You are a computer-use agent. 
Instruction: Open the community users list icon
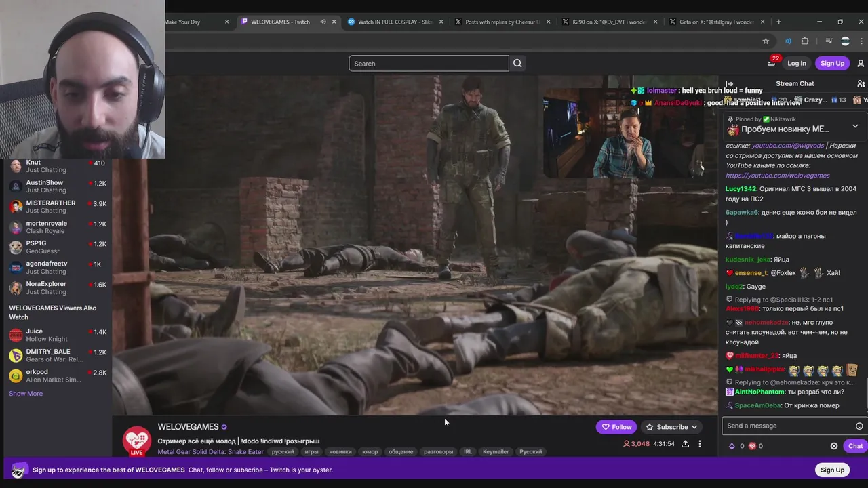click(x=861, y=84)
